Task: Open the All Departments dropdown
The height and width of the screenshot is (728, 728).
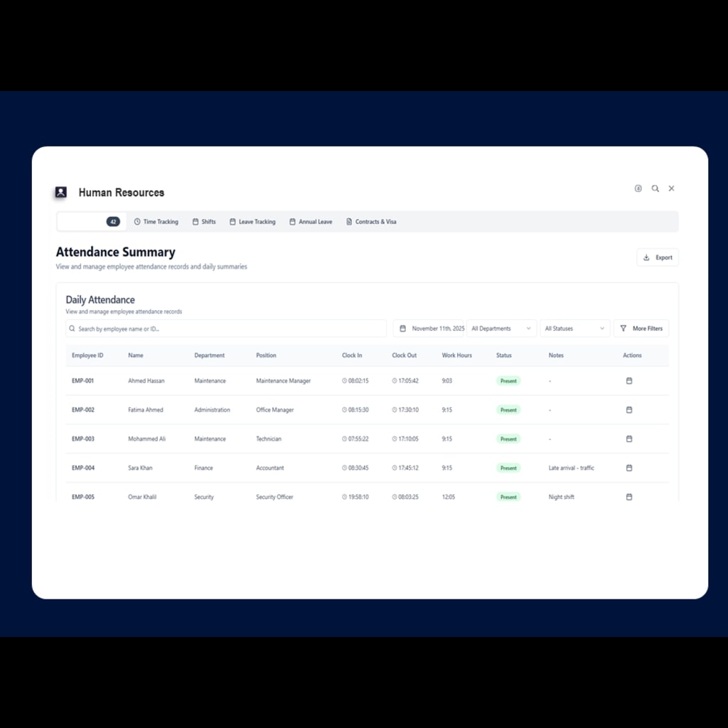Action: 501,328
